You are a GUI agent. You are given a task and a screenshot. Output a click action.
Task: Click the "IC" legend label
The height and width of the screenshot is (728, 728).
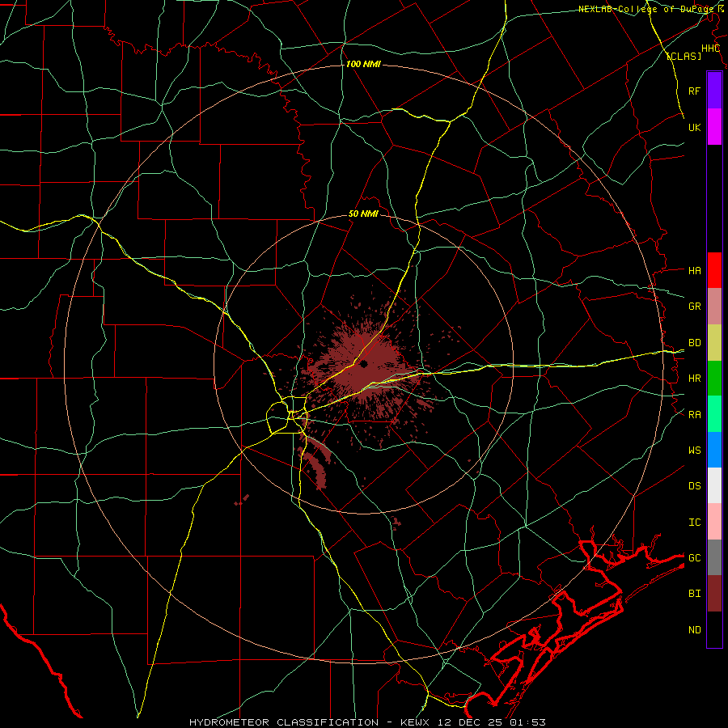pos(695,522)
